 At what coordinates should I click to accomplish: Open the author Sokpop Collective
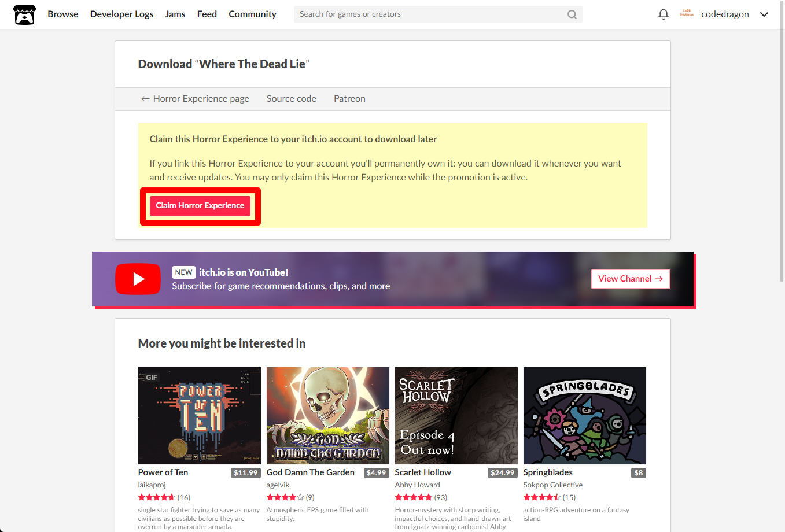[x=553, y=485]
